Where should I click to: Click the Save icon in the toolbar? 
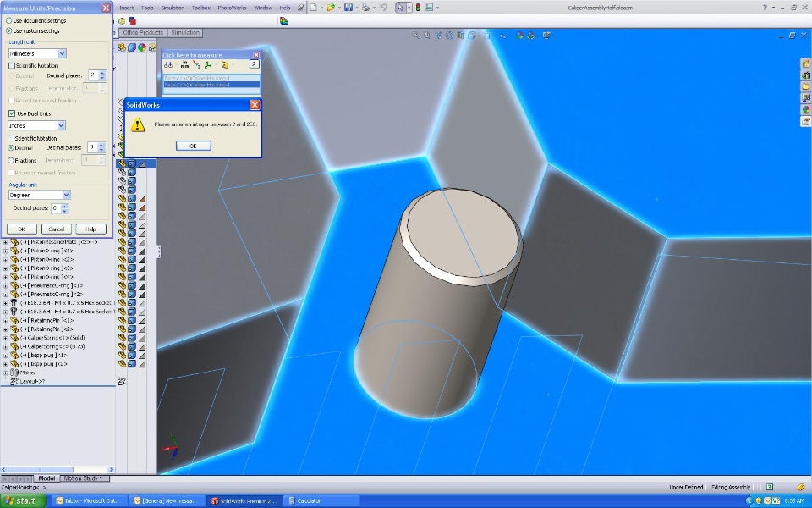tap(348, 7)
